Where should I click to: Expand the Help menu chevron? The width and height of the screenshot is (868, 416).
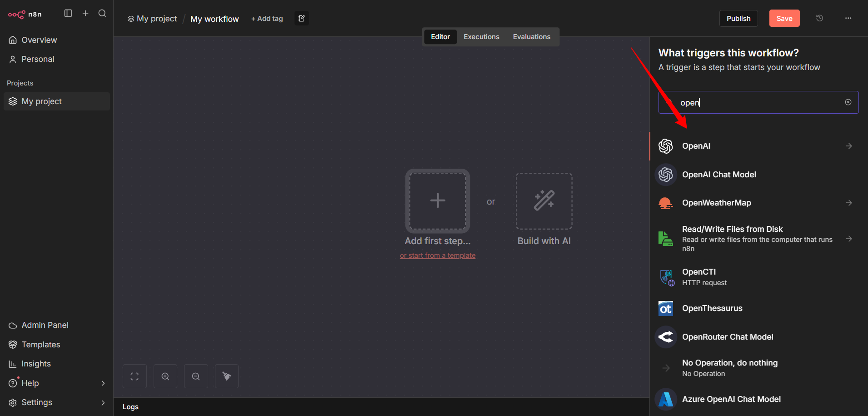tap(104, 383)
